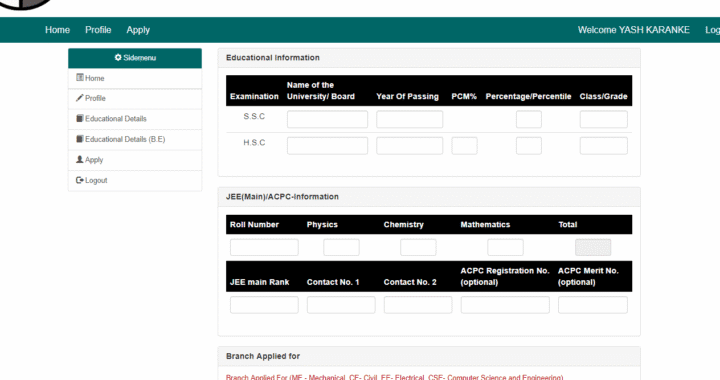The width and height of the screenshot is (720, 380).
Task: Click the Educational Information panel heading
Action: pyautogui.click(x=273, y=58)
